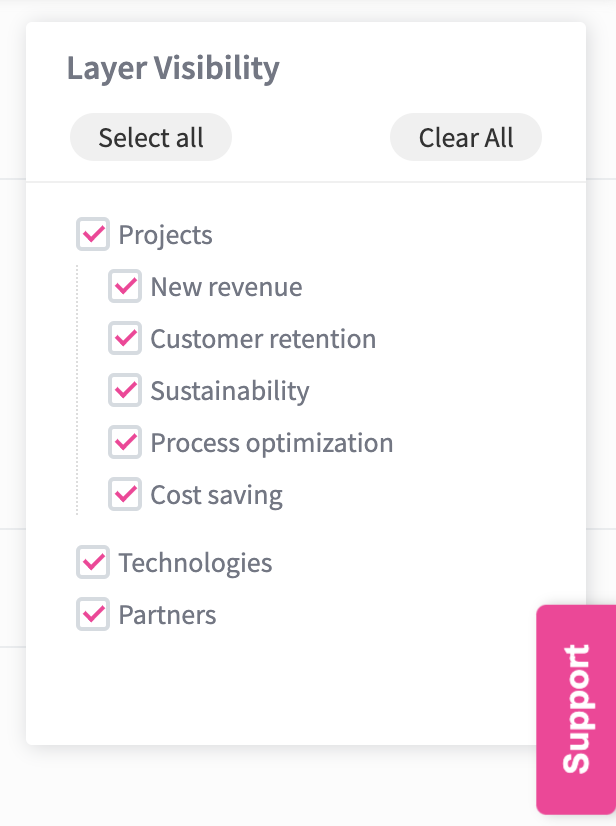Select the Customer retention label text
Viewport: 616px width, 826px height.
click(263, 339)
